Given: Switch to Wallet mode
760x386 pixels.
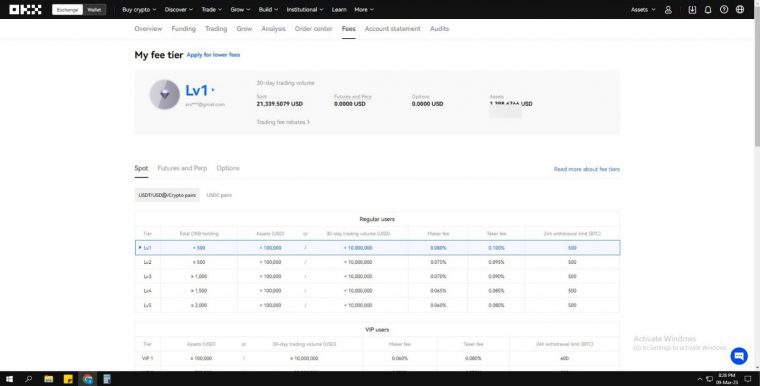Looking at the screenshot, I should click(x=94, y=10).
